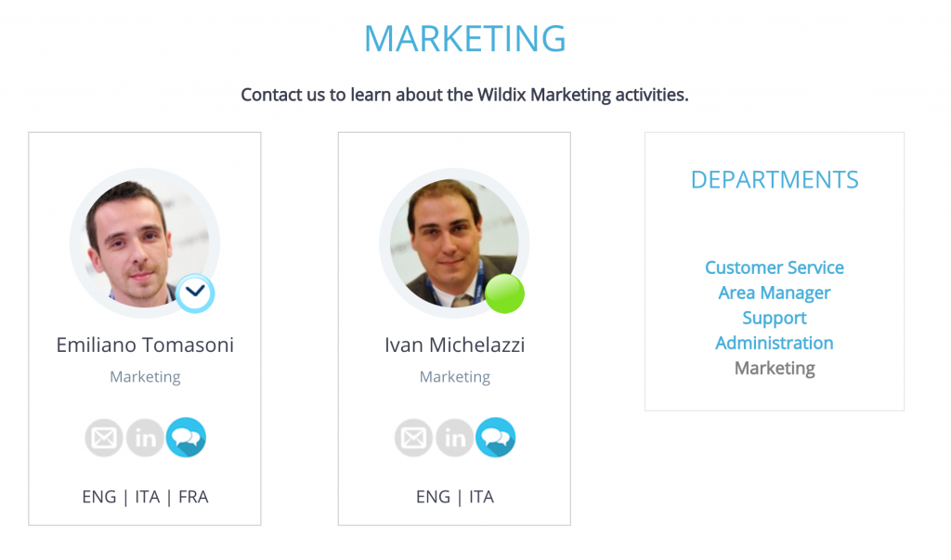Click the MARKETING page heading

tap(464, 39)
